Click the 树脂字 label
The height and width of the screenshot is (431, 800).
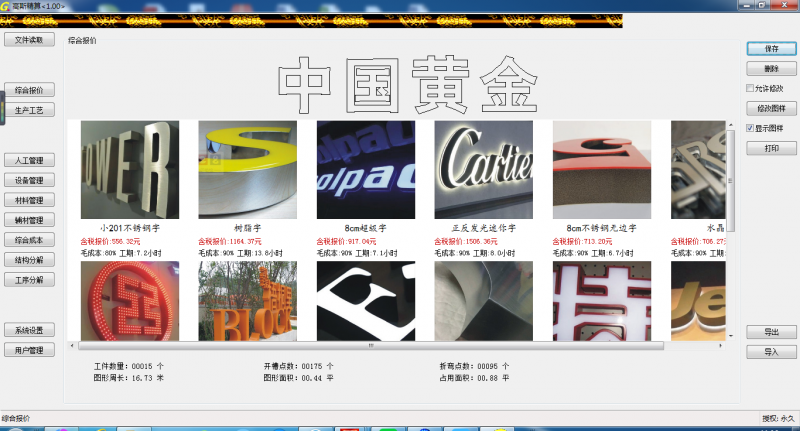[x=247, y=229]
